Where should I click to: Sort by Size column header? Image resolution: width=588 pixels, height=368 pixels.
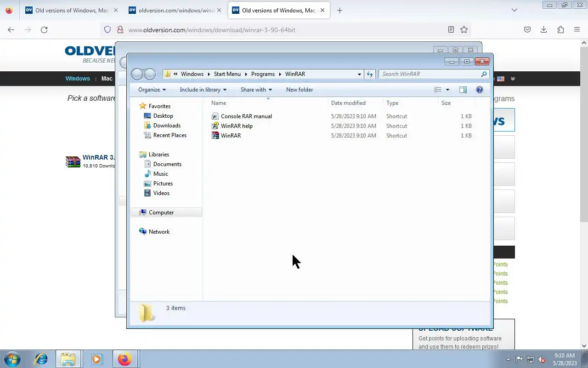point(457,103)
